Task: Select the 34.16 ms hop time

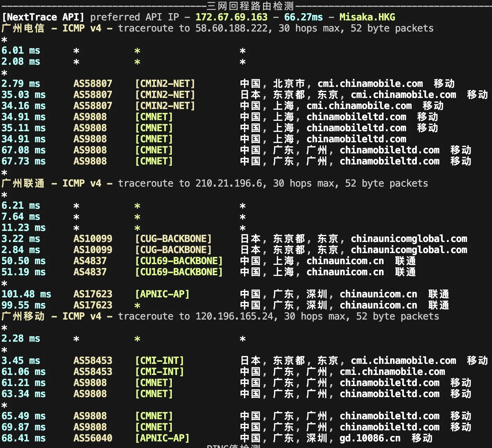Action: click(x=24, y=106)
